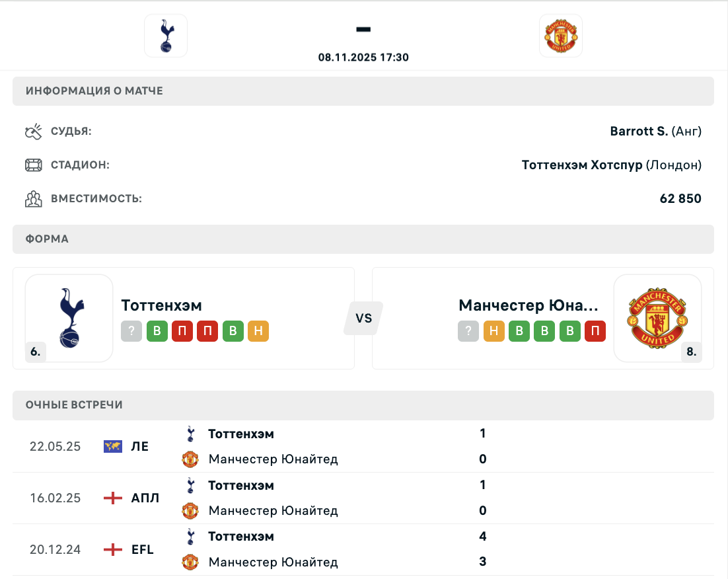The width and height of the screenshot is (728, 579).
Task: Open the 20.12.24 EFL head-to-head match
Action: [x=363, y=549]
